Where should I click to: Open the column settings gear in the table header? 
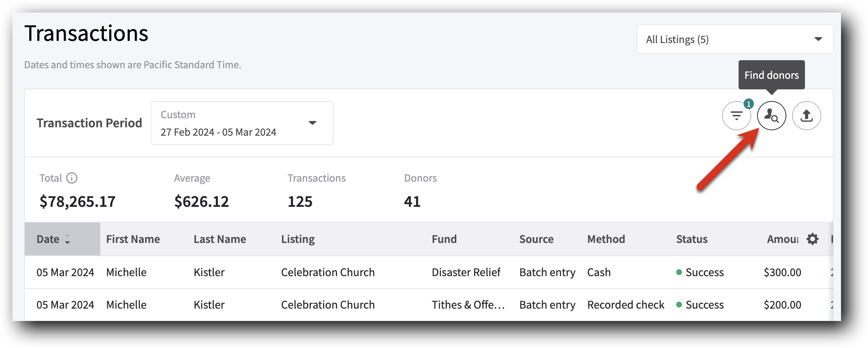pos(813,239)
